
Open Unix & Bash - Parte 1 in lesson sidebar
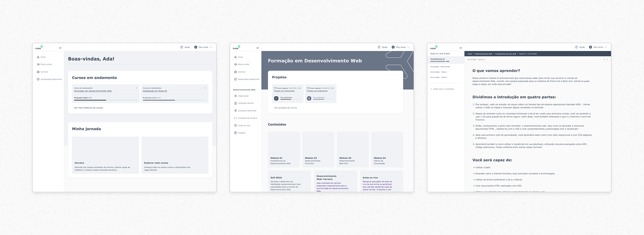[439, 72]
